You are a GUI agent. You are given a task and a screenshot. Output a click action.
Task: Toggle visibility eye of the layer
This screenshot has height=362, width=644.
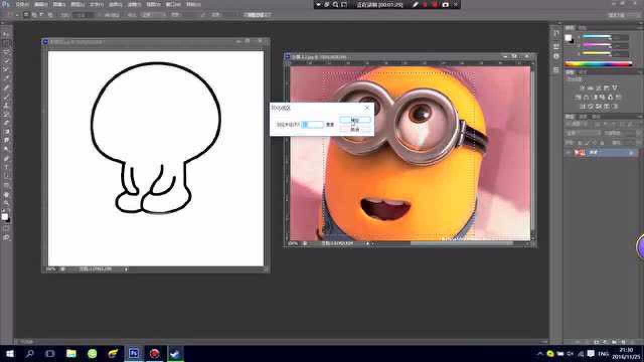[569, 152]
